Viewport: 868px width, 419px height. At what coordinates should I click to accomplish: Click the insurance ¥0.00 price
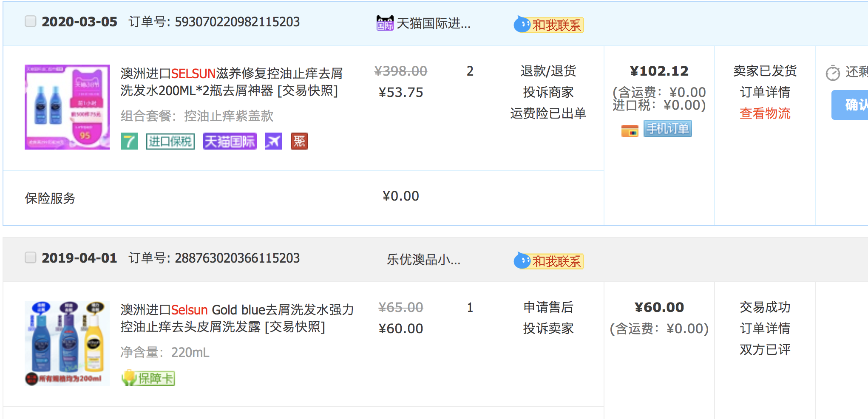401,196
